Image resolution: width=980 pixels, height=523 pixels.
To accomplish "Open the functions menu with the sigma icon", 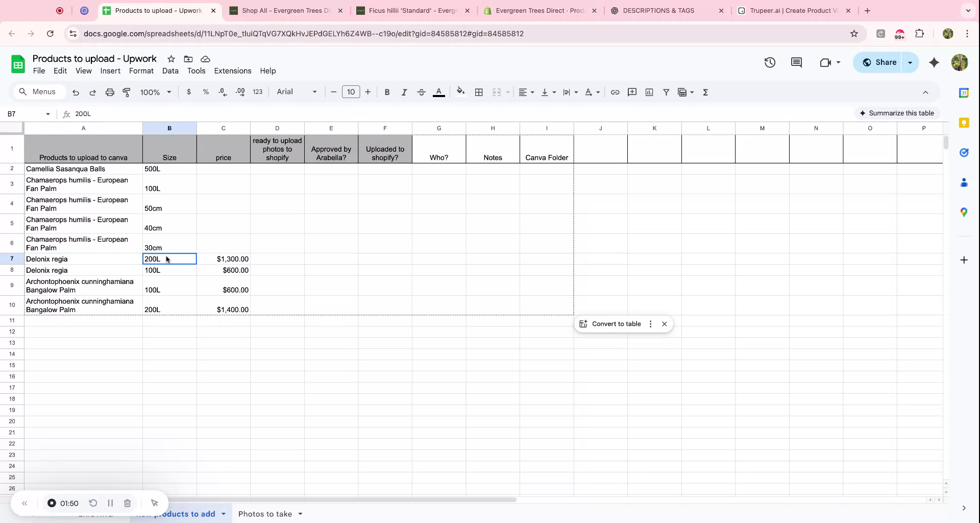I will (x=706, y=92).
